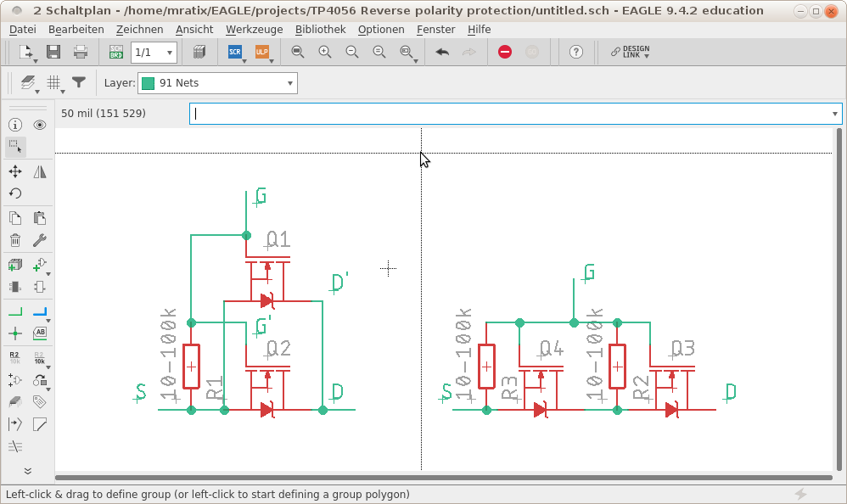
Task: Select the Attribute tag tool
Action: [x=39, y=402]
